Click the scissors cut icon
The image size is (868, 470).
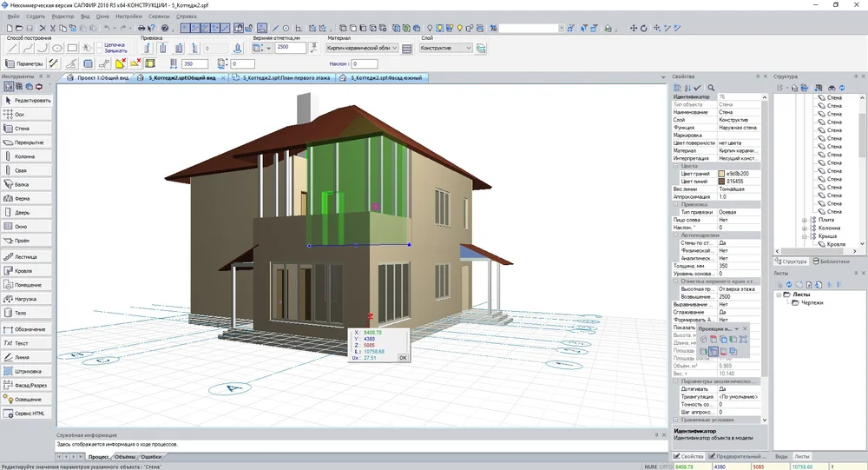coord(52,28)
